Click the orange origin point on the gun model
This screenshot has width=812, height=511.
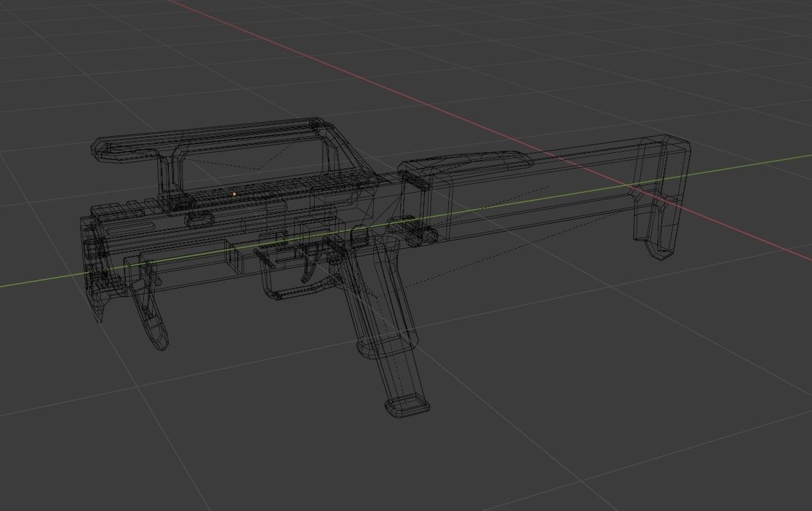coord(234,193)
